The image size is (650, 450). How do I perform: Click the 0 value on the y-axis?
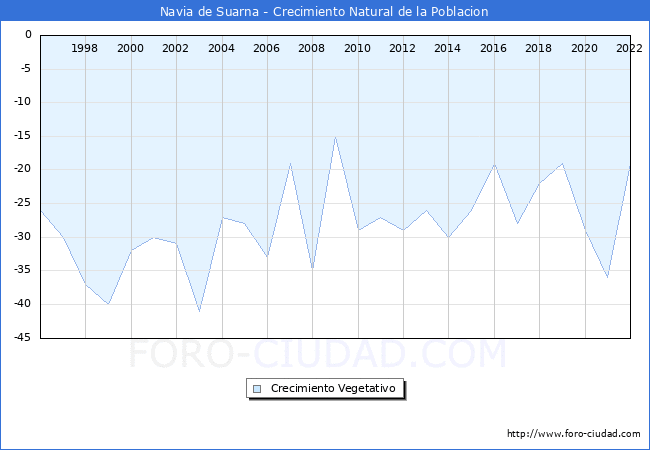pos(28,34)
